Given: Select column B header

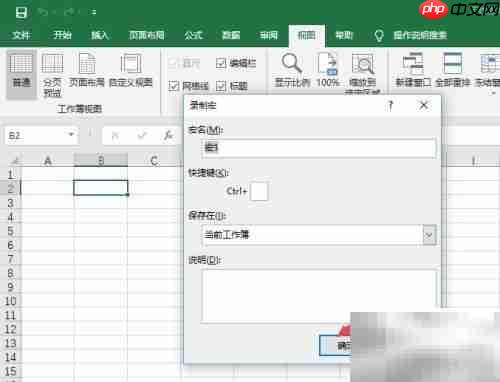Looking at the screenshot, I should (x=101, y=161).
